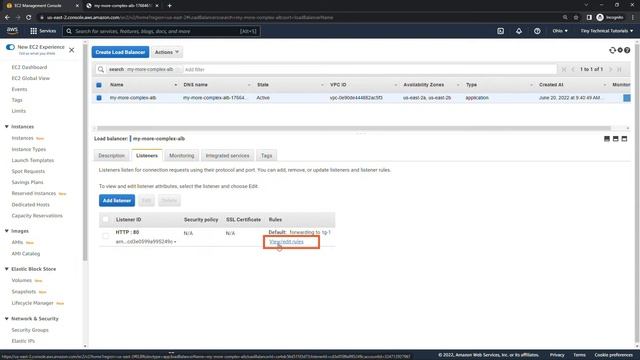Bookmark this page with the star icon
The image size is (640, 360).
point(576,18)
